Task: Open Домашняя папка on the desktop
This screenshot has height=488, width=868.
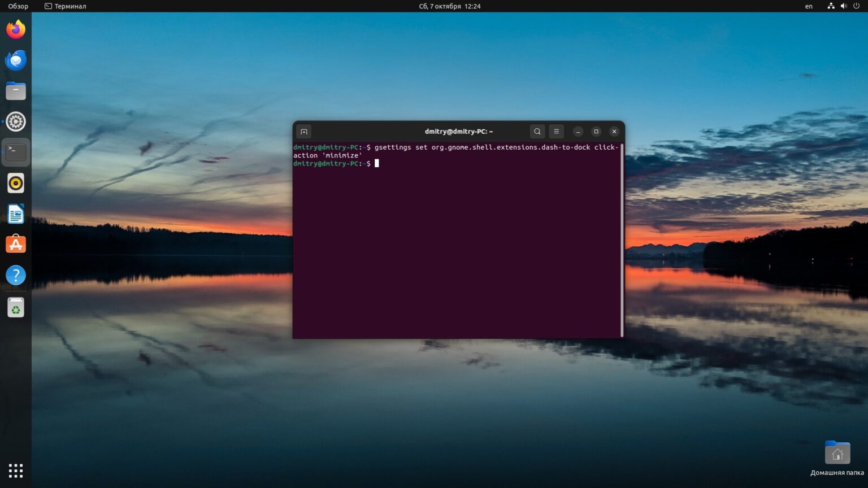Action: 837,452
